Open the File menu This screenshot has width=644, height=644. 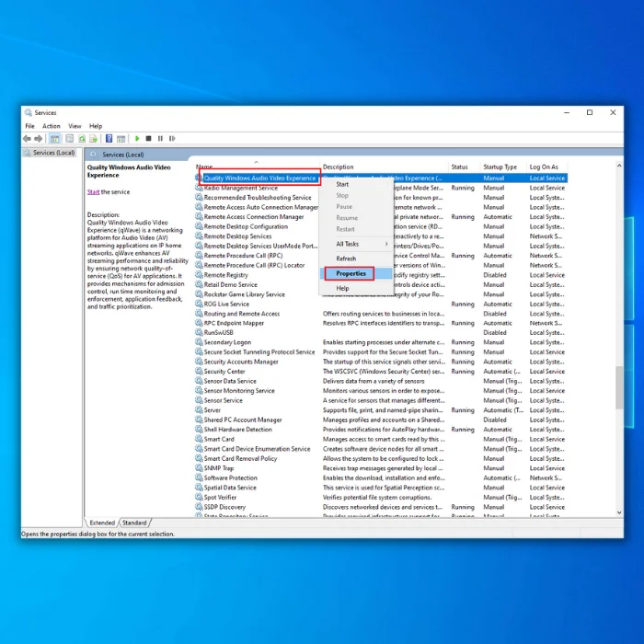(x=30, y=126)
